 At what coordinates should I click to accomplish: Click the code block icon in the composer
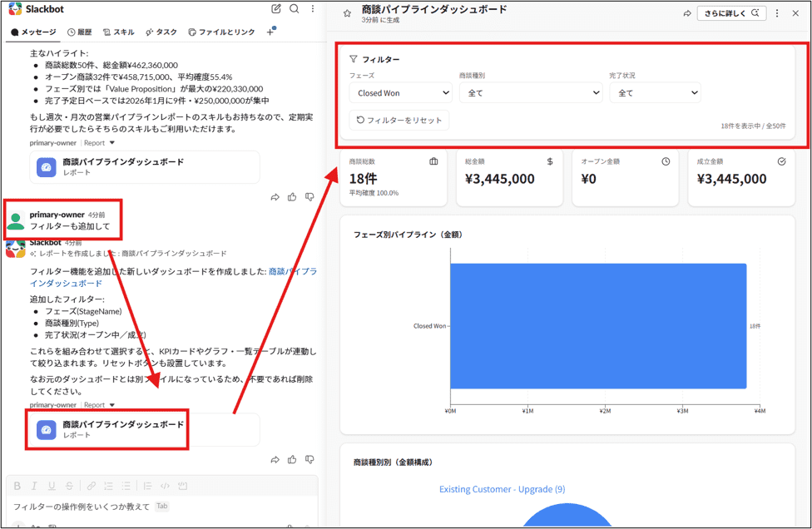pyautogui.click(x=182, y=486)
